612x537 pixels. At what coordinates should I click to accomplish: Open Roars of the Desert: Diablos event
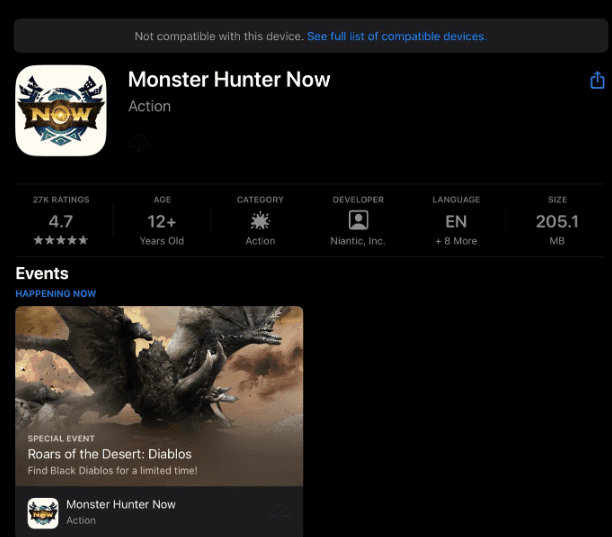[110, 454]
